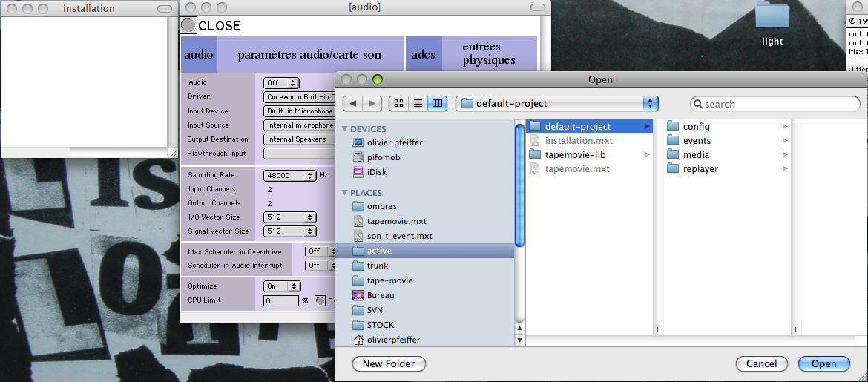
Task: Click the forward navigation arrow
Action: point(372,104)
